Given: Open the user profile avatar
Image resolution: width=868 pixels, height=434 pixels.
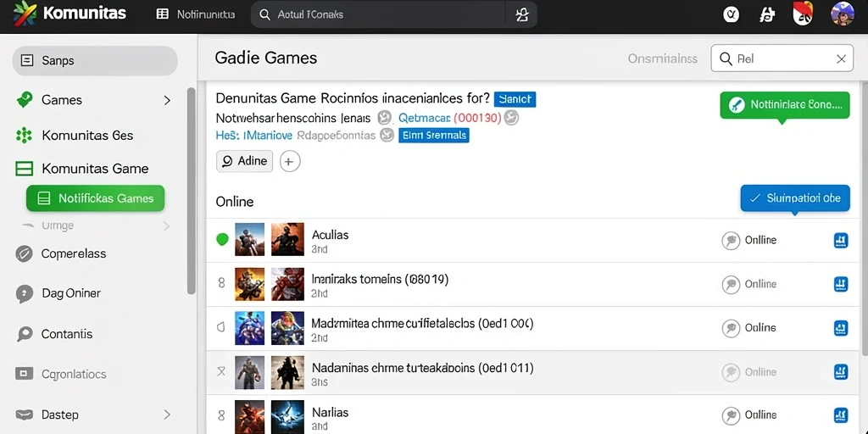Looking at the screenshot, I should pyautogui.click(x=842, y=14).
